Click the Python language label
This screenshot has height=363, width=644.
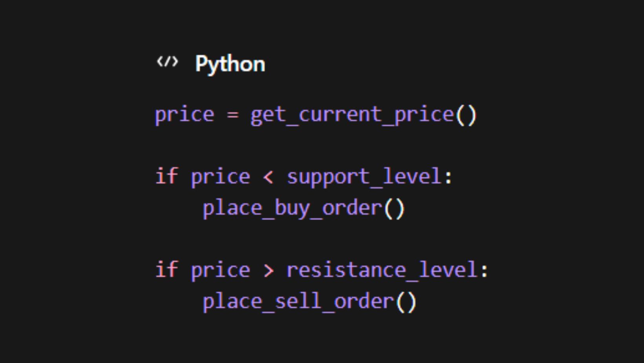[x=230, y=64]
